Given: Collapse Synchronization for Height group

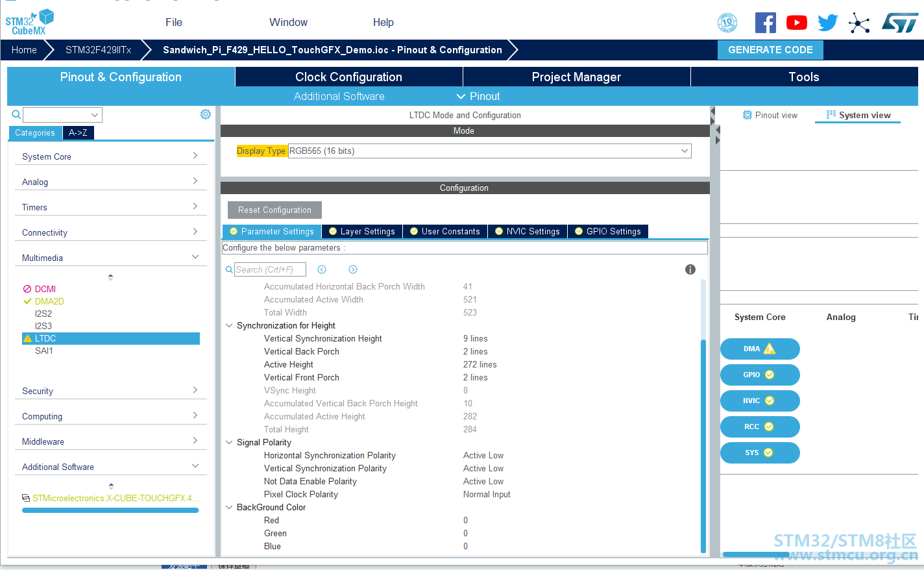Looking at the screenshot, I should click(x=229, y=325).
